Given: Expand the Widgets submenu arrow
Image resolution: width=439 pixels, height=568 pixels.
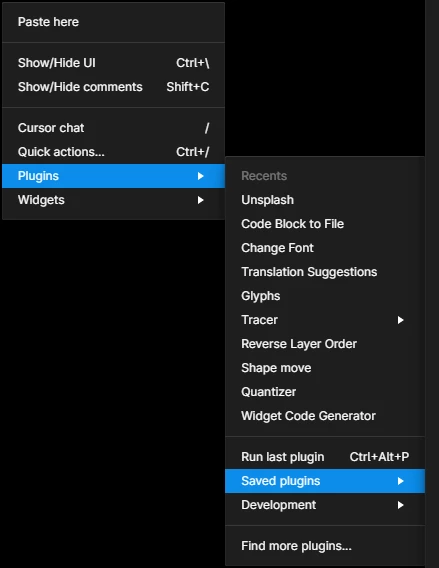Looking at the screenshot, I should (200, 200).
